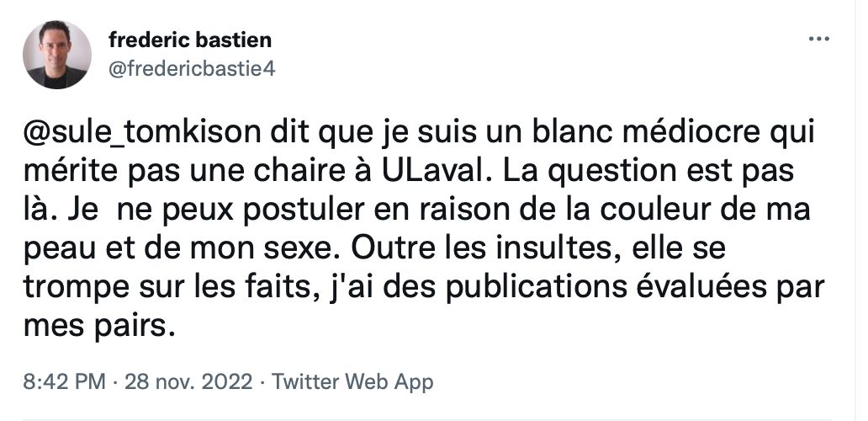Click frederic bastien's profile avatar photo

pos(57,55)
